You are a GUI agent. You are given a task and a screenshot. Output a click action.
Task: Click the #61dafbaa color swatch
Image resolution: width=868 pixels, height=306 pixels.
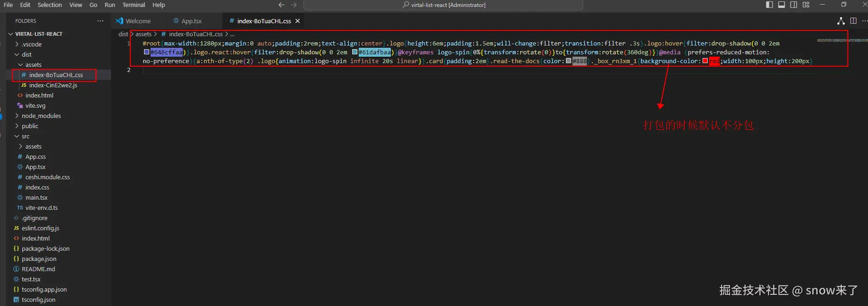pyautogui.click(x=355, y=52)
